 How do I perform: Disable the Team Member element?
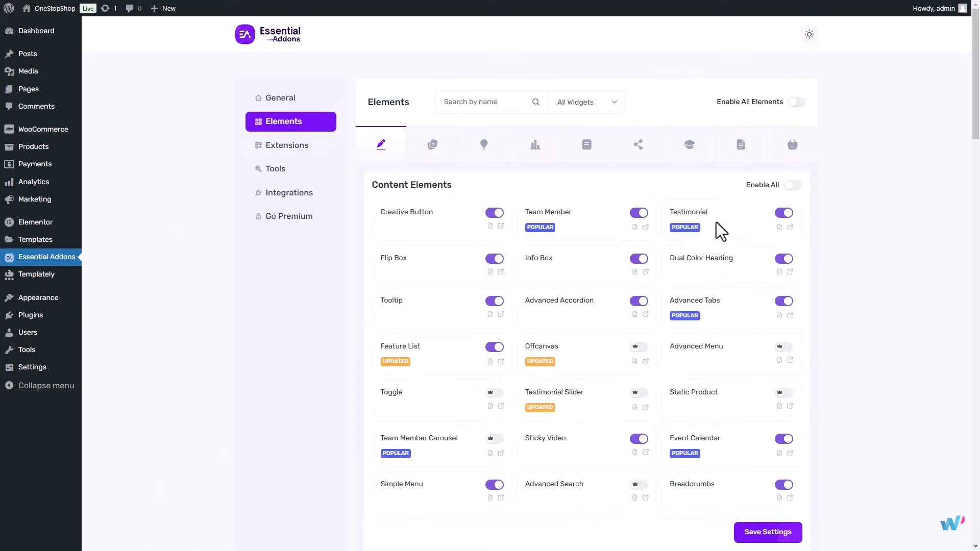pyautogui.click(x=639, y=213)
